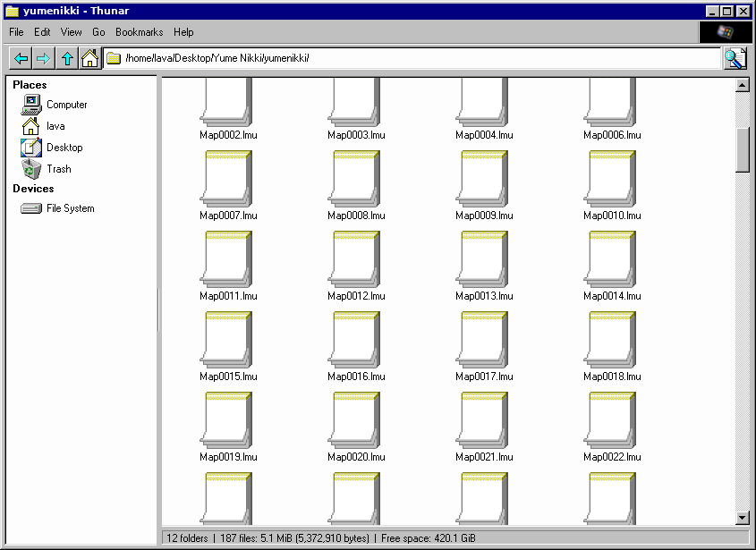Open Trash in Places sidebar
Image resolution: width=756 pixels, height=550 pixels.
tap(46, 169)
